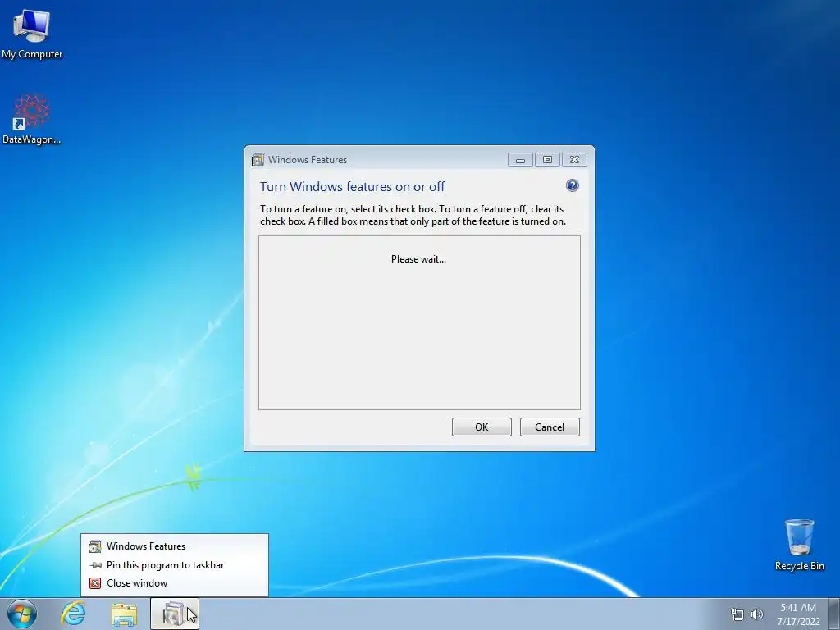Choose Windows Features in the jump list
Viewport: 840px width, 630px height.
pos(174,546)
